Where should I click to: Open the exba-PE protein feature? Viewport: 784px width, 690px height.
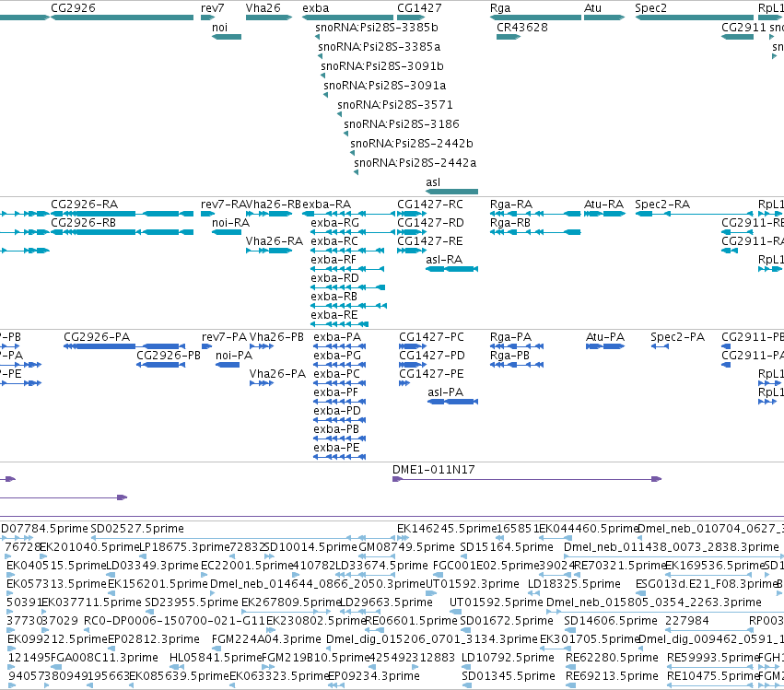tap(340, 457)
